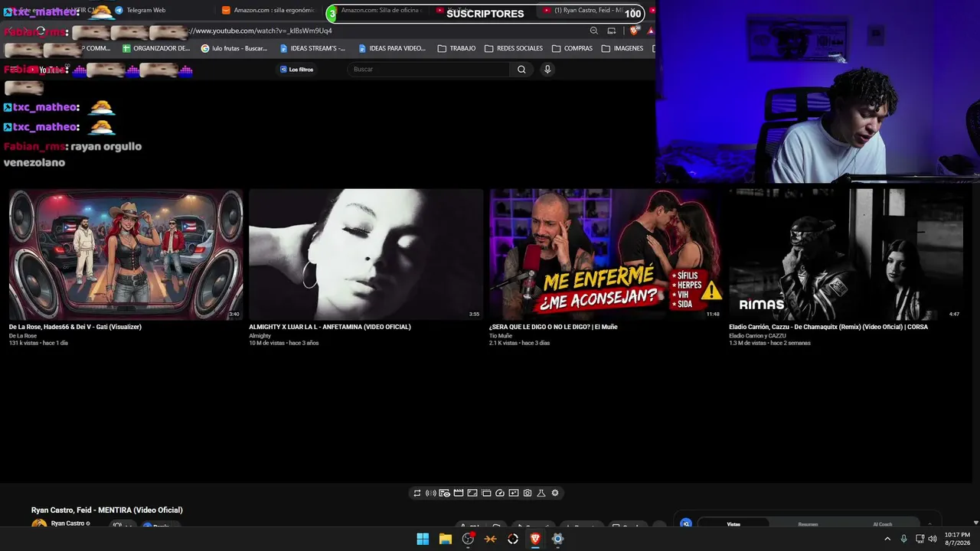
Task: Click the taskbar volume speaker icon
Action: (x=933, y=539)
